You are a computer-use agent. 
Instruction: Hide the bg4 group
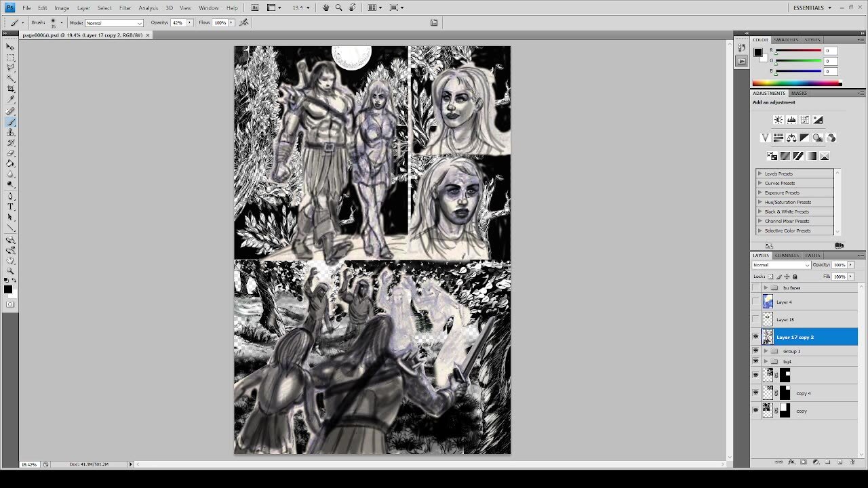[755, 361]
